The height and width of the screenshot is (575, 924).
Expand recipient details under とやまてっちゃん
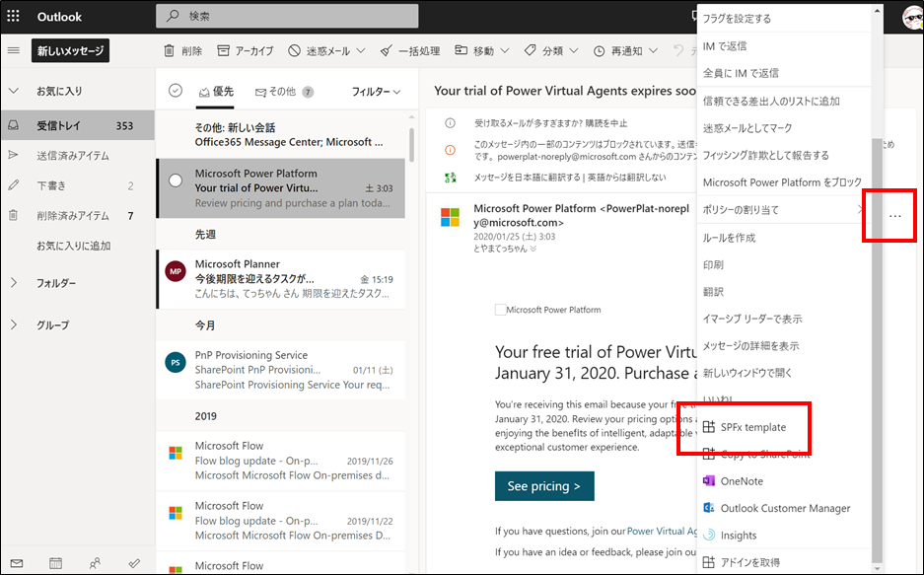point(533,250)
